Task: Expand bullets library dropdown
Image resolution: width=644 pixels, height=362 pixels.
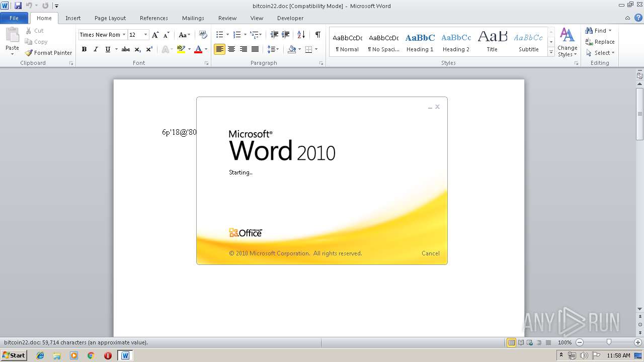Action: (x=227, y=35)
